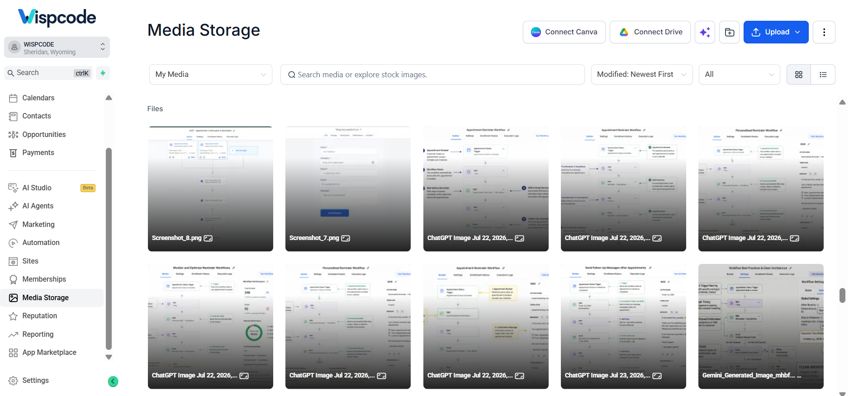Switch to list view
This screenshot has width=868, height=396.
point(823,75)
